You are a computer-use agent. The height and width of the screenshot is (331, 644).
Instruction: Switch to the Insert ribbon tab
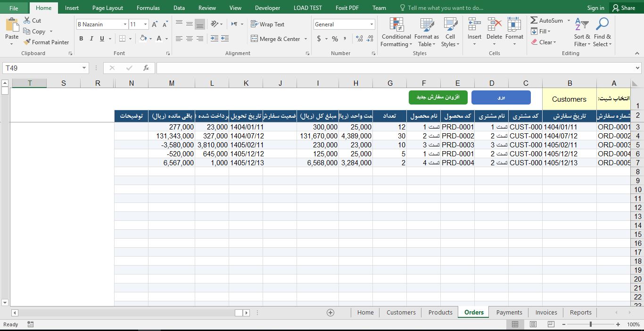coord(72,8)
